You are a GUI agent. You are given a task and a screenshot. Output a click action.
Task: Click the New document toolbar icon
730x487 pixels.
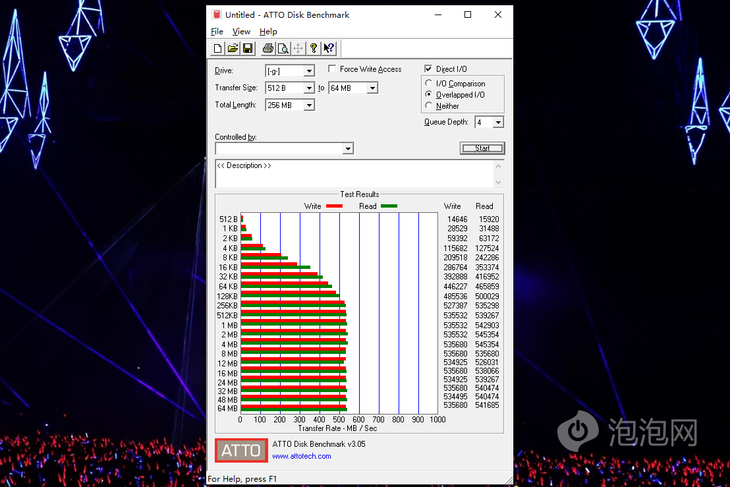[217, 48]
